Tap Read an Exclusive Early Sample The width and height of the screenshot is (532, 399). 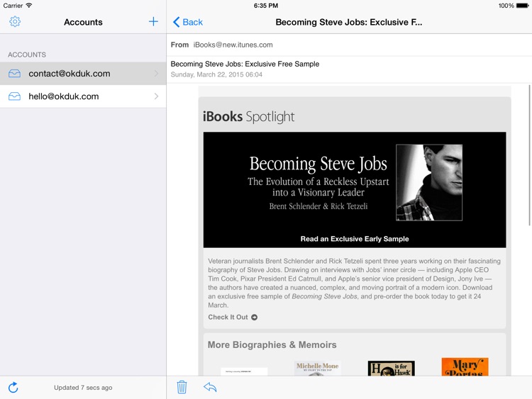[x=355, y=239]
